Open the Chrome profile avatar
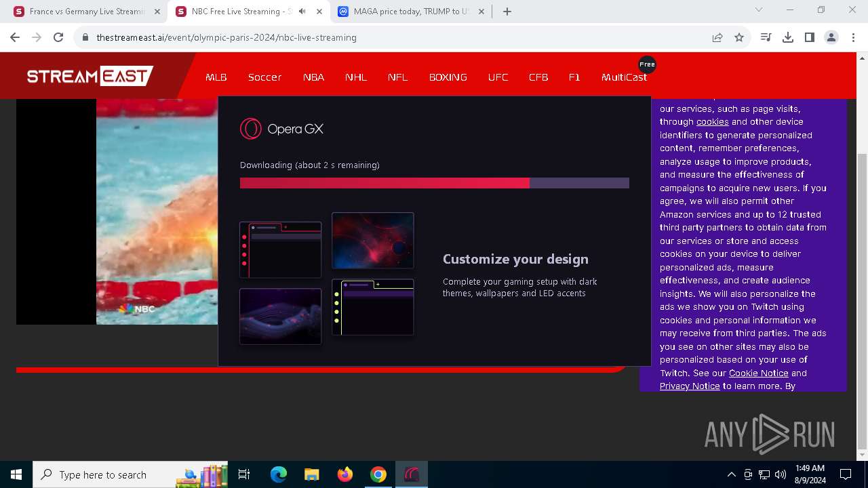Viewport: 868px width, 488px height. [x=831, y=37]
